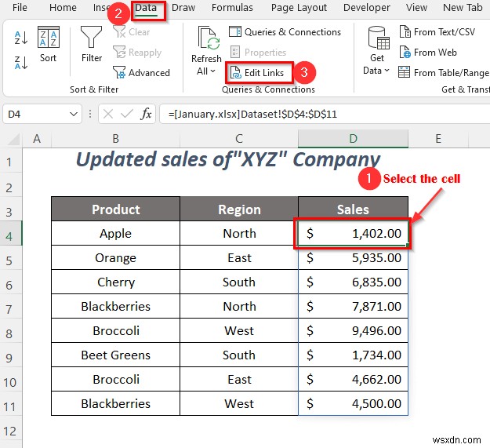Select row 1 header
This screenshot has height=448, width=490.
pyautogui.click(x=9, y=162)
